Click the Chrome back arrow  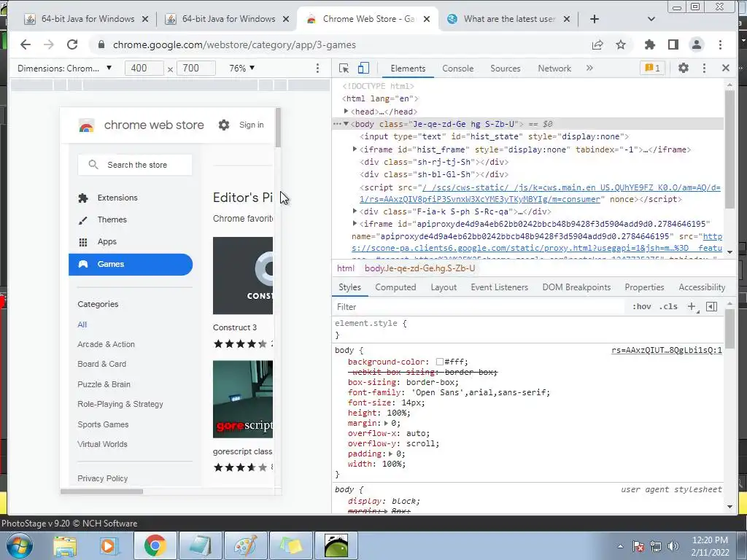point(26,44)
